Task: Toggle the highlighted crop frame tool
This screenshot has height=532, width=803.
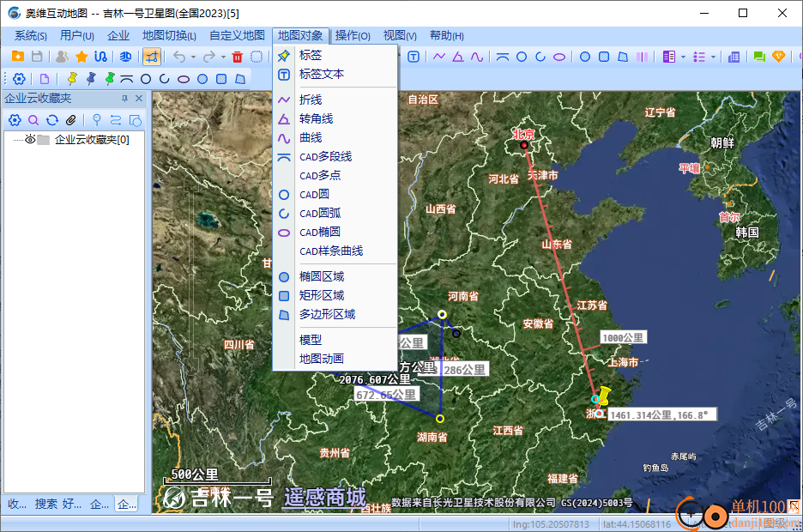Action: pos(152,57)
